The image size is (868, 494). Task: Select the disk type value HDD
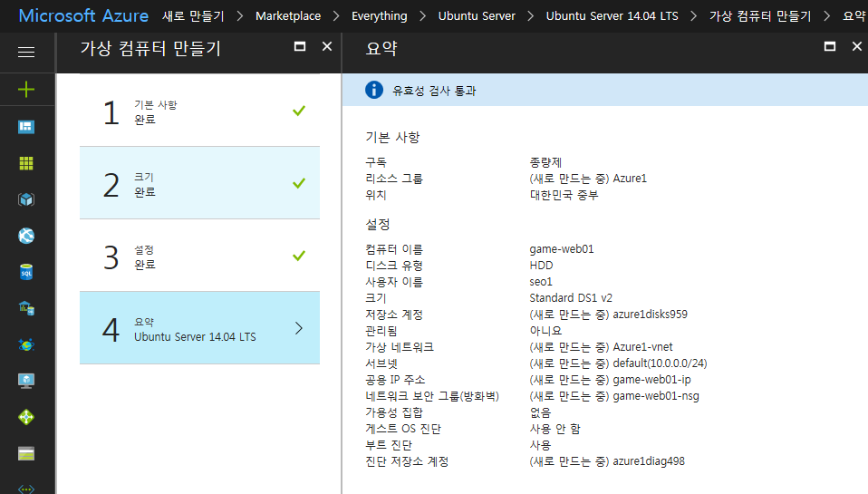point(541,266)
